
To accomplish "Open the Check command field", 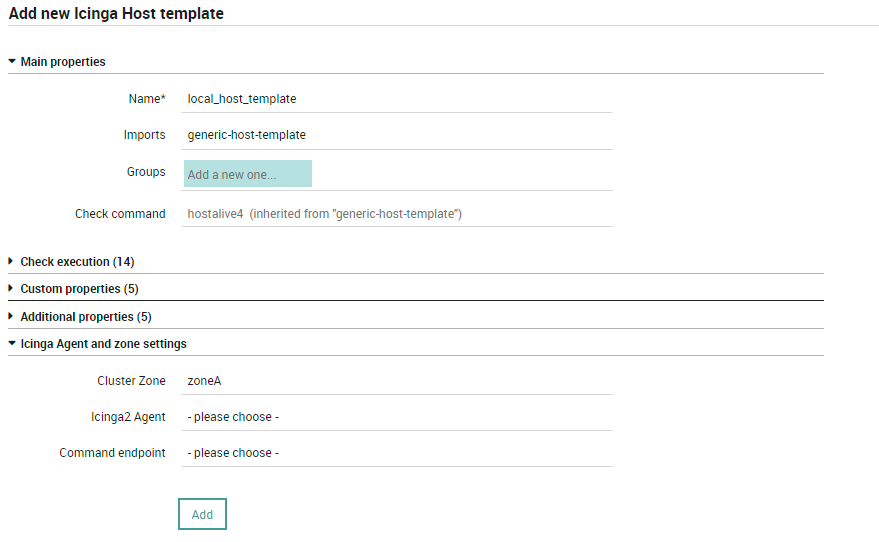I will pyautogui.click(x=397, y=214).
